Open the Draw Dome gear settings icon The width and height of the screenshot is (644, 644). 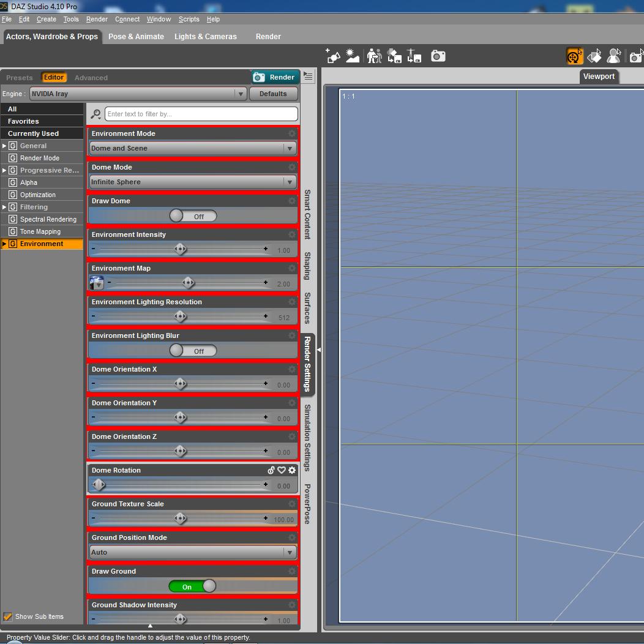(x=292, y=201)
